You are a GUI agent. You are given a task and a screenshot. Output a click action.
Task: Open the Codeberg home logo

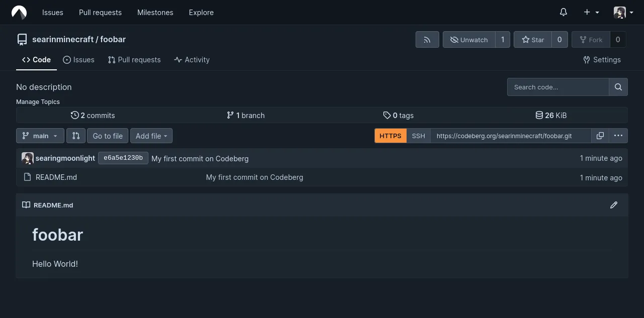pyautogui.click(x=19, y=12)
